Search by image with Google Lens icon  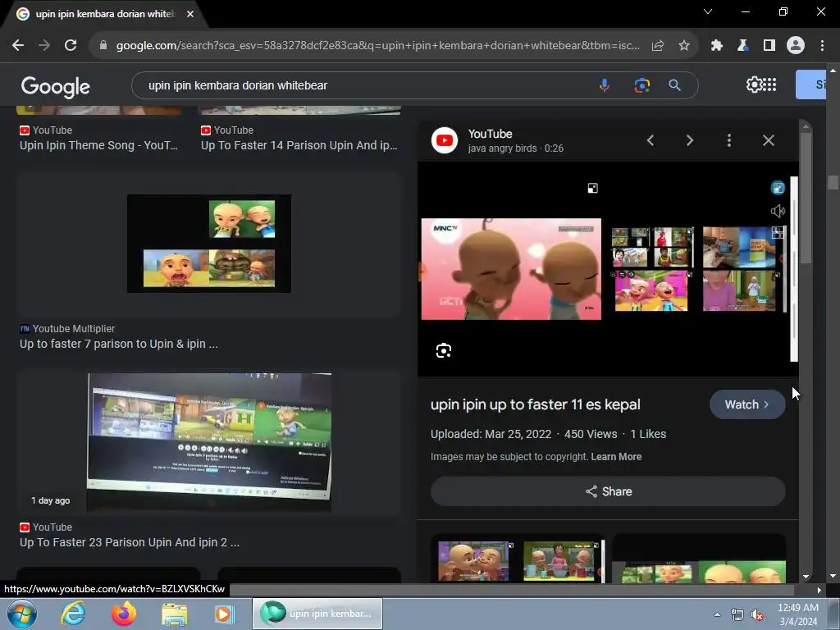[641, 85]
